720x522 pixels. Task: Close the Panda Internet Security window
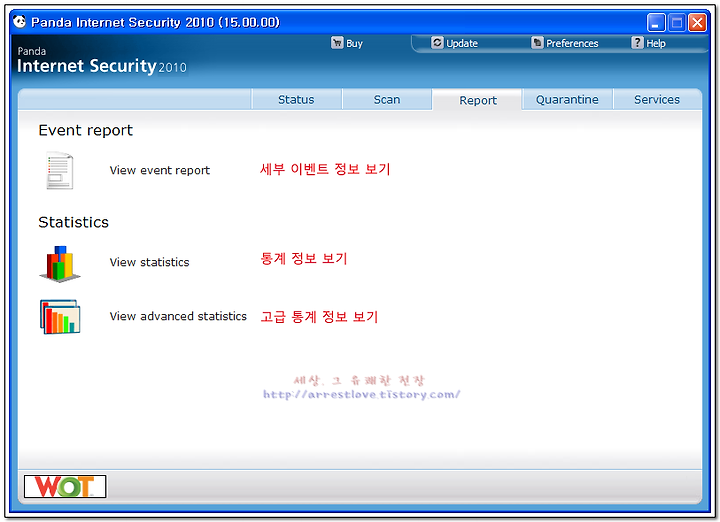[x=697, y=22]
